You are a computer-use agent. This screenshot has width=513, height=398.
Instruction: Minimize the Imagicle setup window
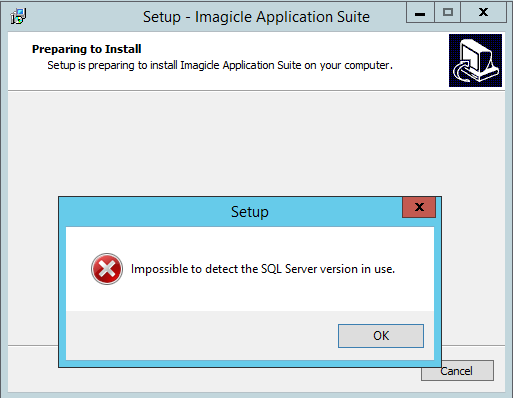[x=420, y=13]
